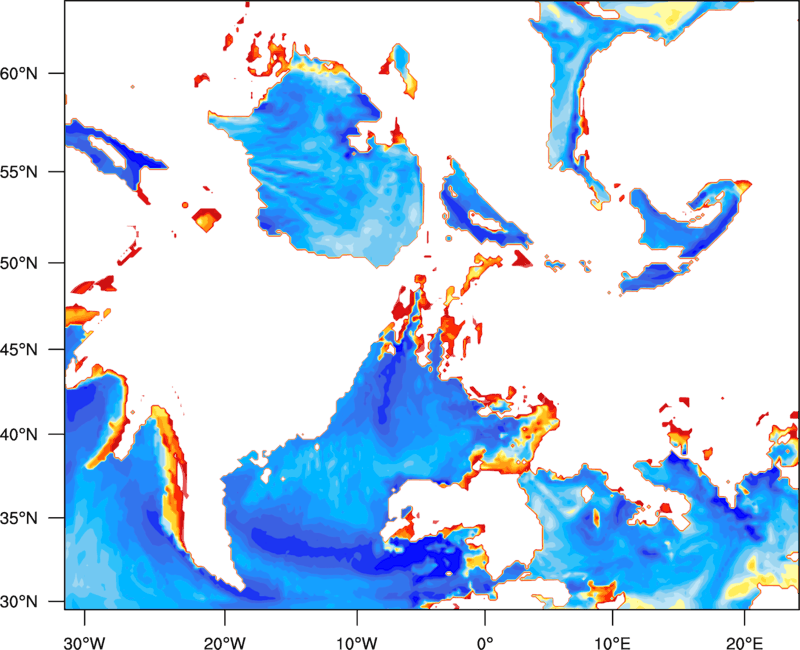
Task: Click the 30°N latitude label
Action: pos(19,602)
